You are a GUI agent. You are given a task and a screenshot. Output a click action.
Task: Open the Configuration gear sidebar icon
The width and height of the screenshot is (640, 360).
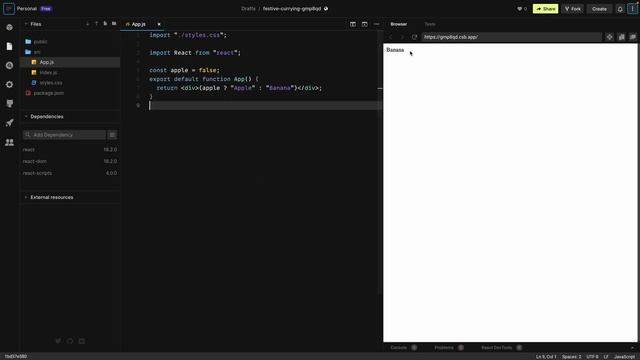pyautogui.click(x=9, y=84)
